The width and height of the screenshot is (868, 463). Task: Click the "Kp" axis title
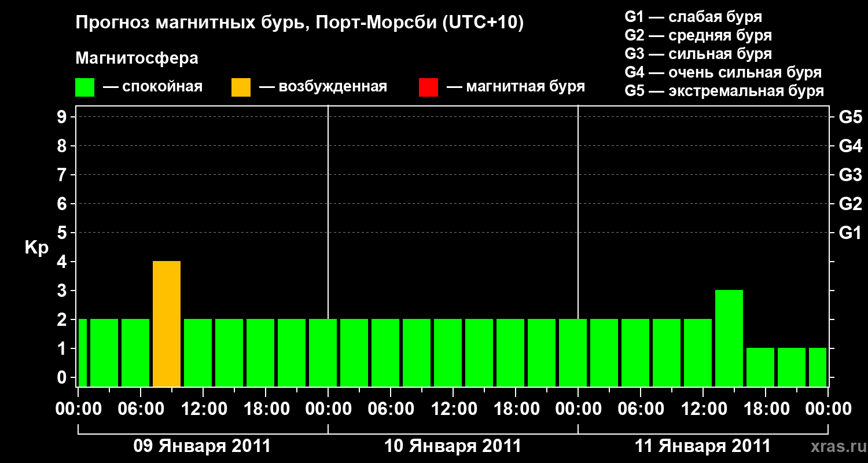tap(36, 248)
